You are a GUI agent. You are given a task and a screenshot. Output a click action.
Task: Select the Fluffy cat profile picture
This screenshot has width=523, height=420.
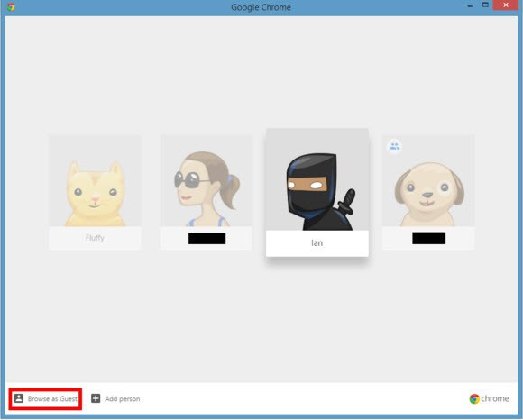95,181
